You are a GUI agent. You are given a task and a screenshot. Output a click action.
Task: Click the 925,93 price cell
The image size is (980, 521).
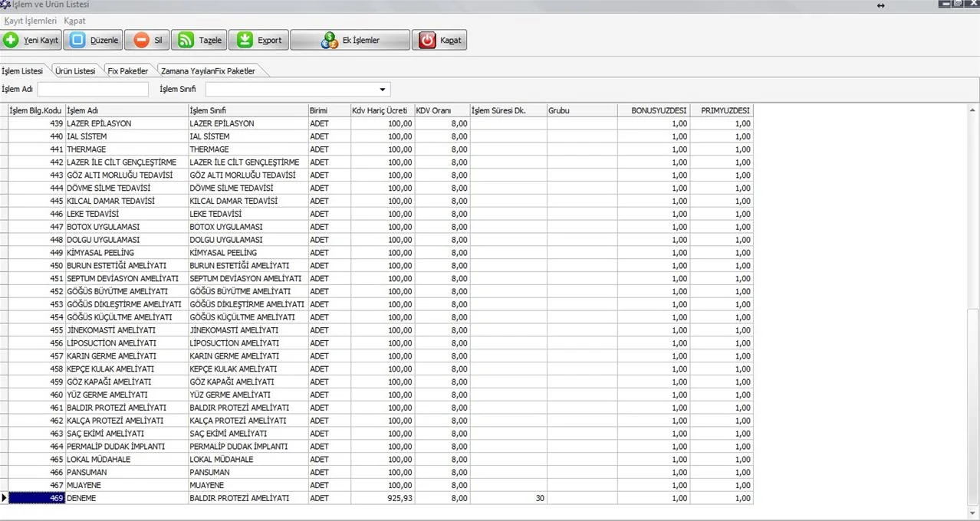pyautogui.click(x=382, y=499)
